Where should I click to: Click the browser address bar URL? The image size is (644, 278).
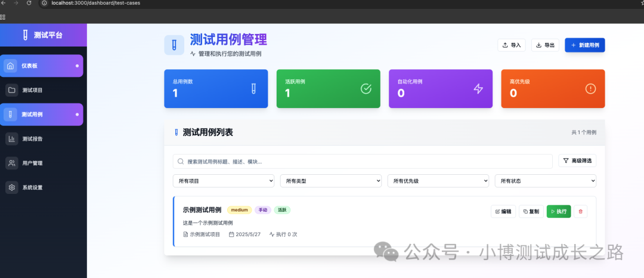pos(95,3)
